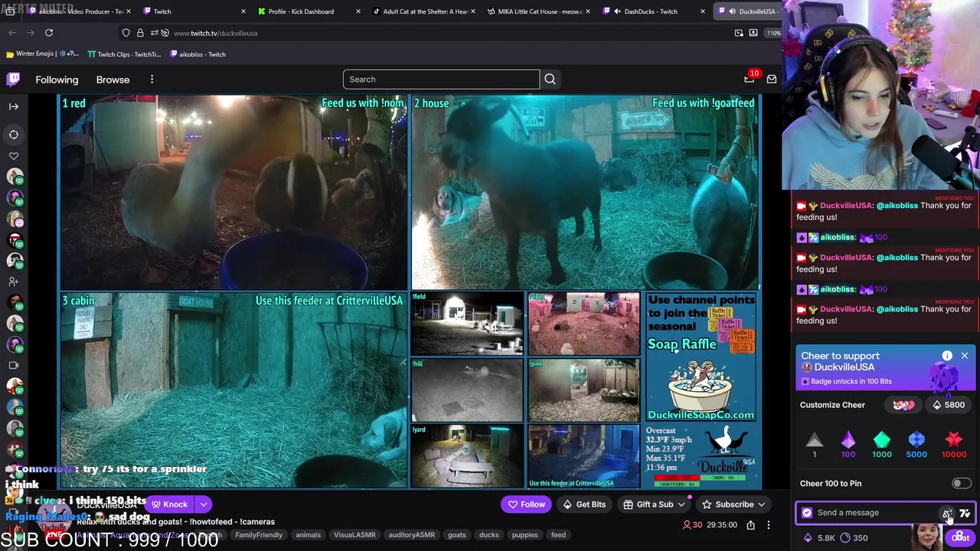Click the animals tag

(x=308, y=535)
